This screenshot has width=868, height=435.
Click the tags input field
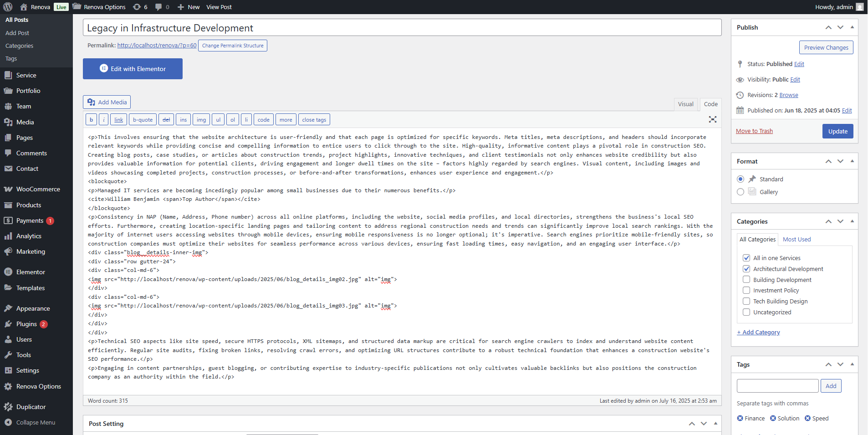pyautogui.click(x=777, y=386)
